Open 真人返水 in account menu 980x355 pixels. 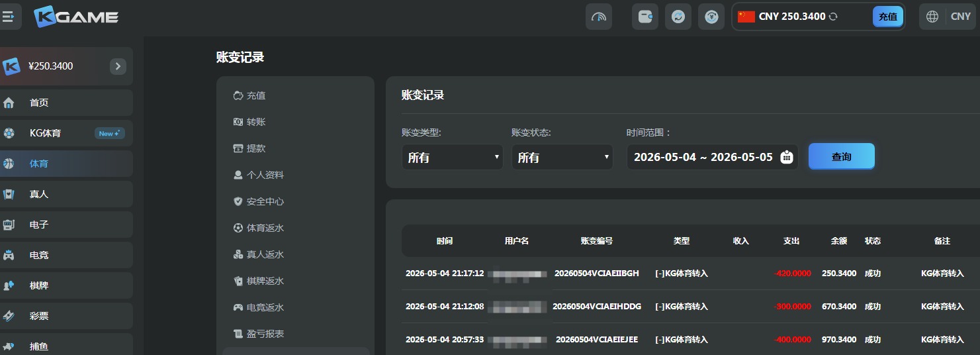click(x=265, y=254)
